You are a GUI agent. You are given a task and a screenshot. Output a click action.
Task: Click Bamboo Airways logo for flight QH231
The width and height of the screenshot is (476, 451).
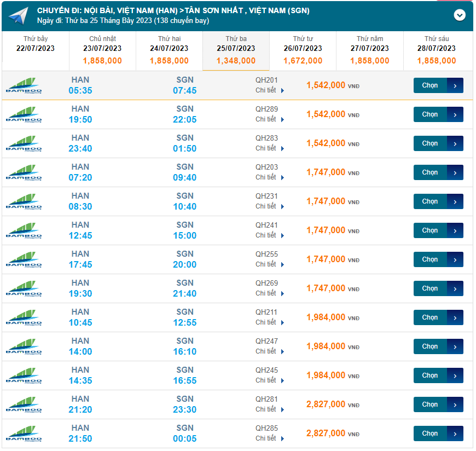[24, 201]
